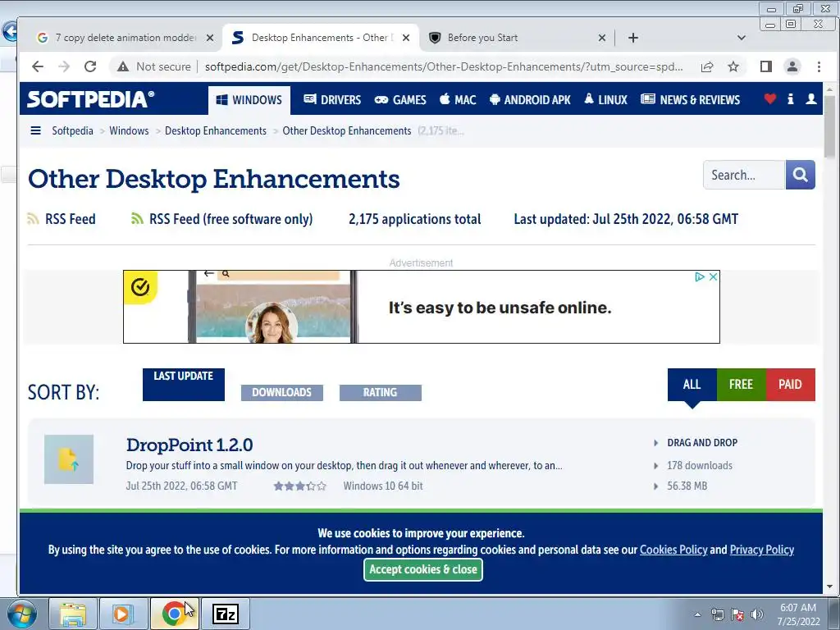Switch to the 'Before you Start' tab

pyautogui.click(x=517, y=38)
